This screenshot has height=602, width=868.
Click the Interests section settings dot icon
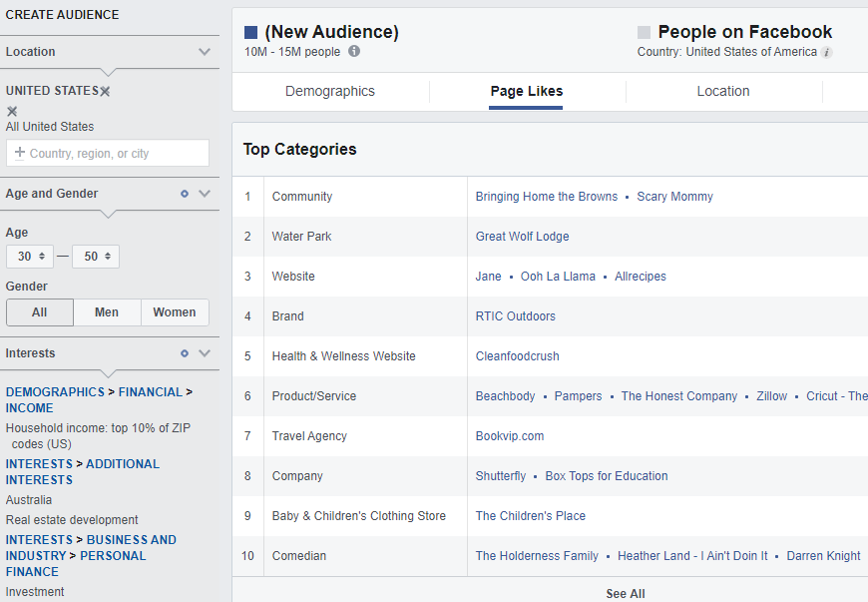(185, 353)
